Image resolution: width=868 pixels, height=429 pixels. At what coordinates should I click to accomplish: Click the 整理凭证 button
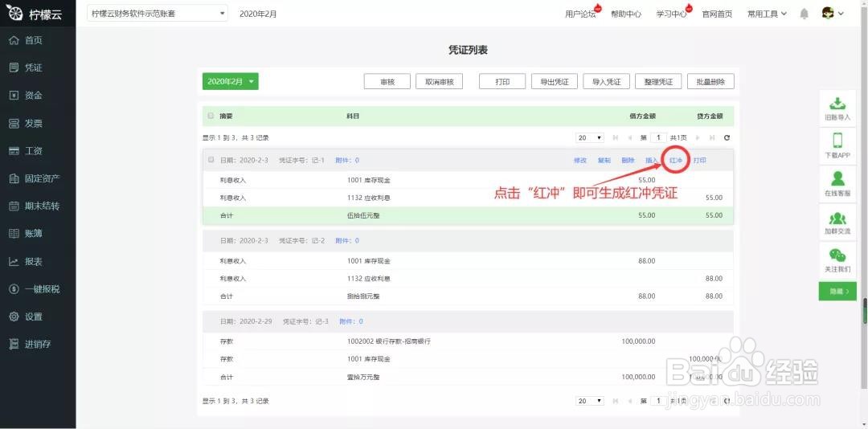pos(658,81)
